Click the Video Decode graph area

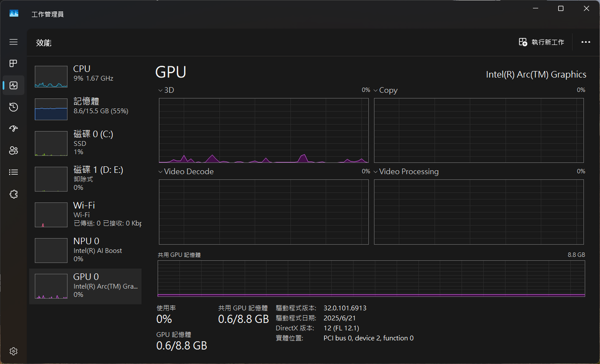click(264, 212)
